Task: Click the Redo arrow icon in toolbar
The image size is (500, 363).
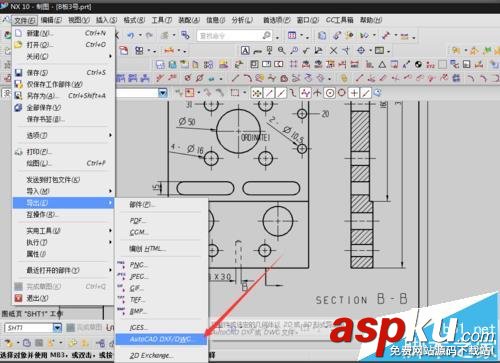Action: pos(149,35)
